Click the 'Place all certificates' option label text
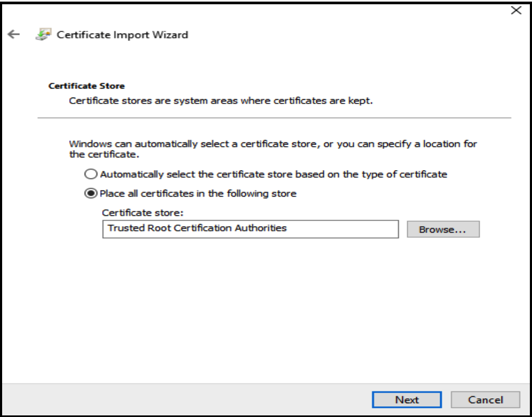The width and height of the screenshot is (532, 417). tap(198, 194)
